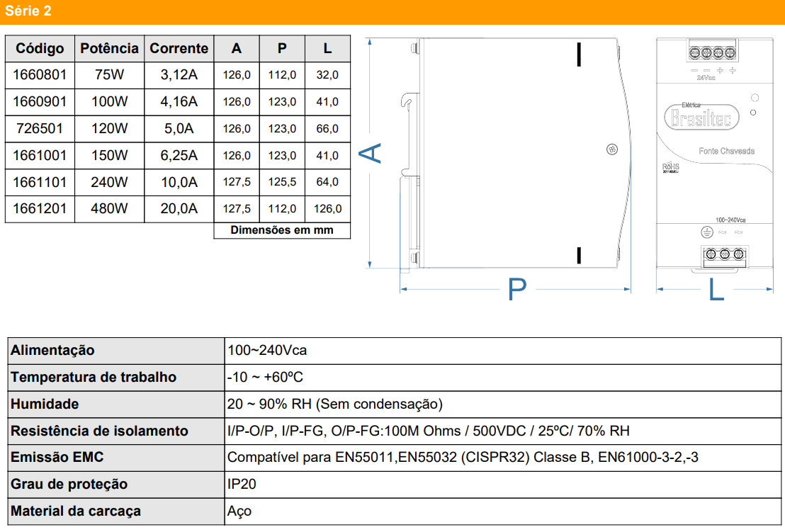This screenshot has height=532, width=785.
Task: Click the Grau de proteção label
Action: [x=69, y=485]
